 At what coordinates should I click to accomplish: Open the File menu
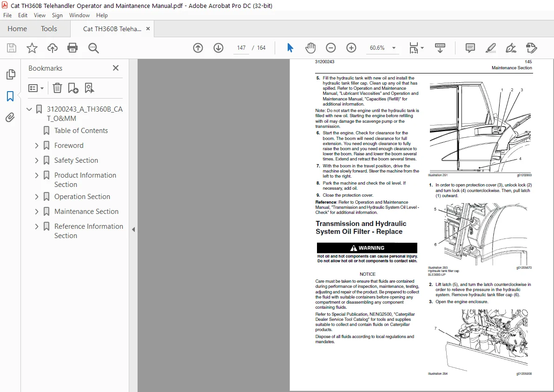point(7,15)
